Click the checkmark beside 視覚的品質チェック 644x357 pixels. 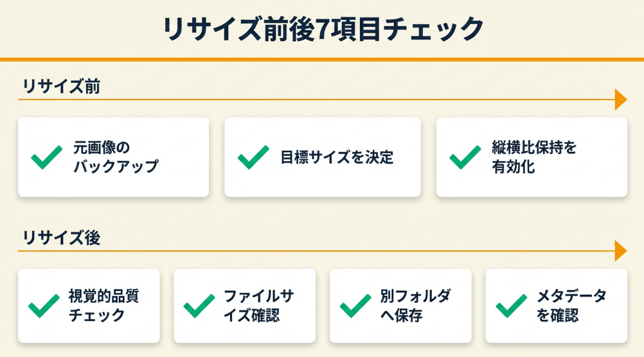coord(44,306)
